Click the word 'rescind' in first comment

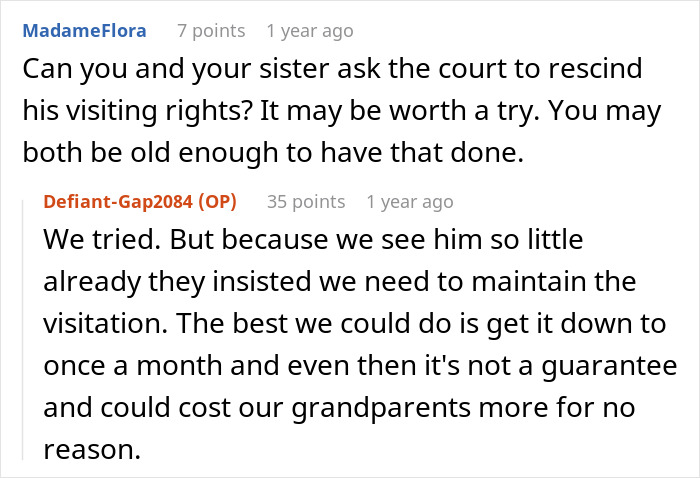click(x=595, y=69)
